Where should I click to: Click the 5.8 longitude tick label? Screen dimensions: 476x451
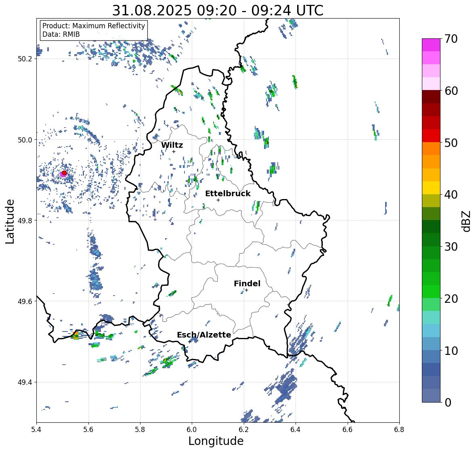pyautogui.click(x=140, y=430)
